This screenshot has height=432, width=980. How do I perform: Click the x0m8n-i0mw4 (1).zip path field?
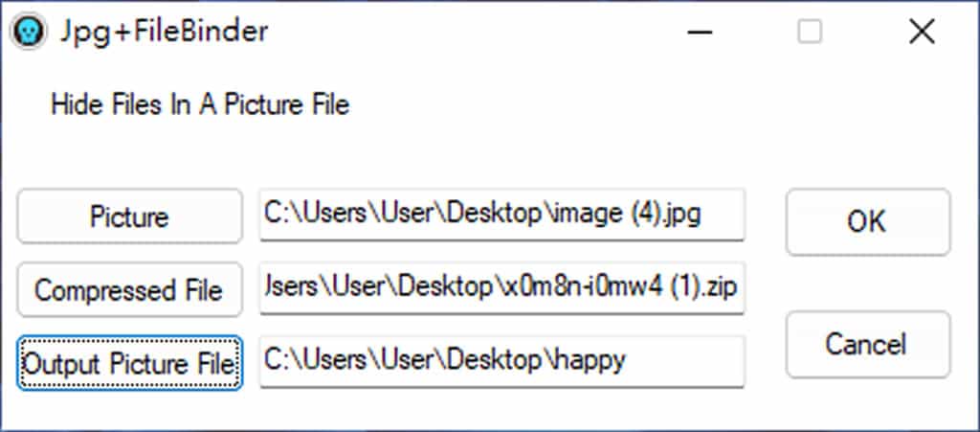click(501, 288)
